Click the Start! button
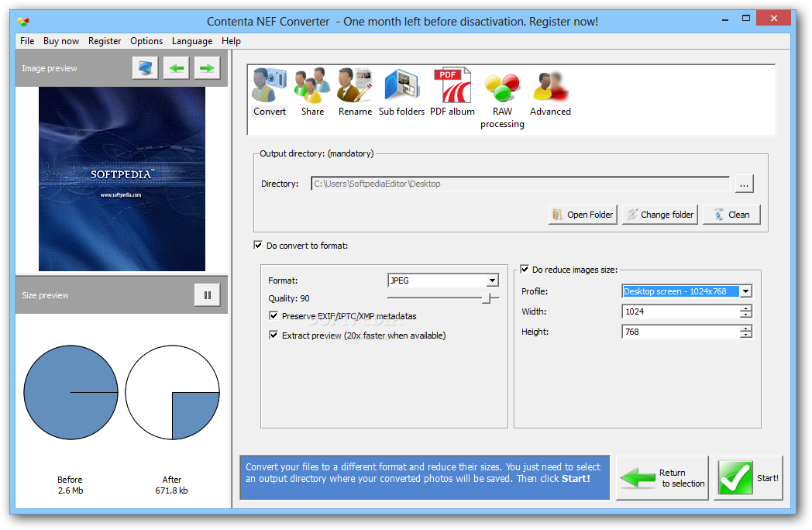The width and height of the screenshot is (812, 530). point(748,477)
